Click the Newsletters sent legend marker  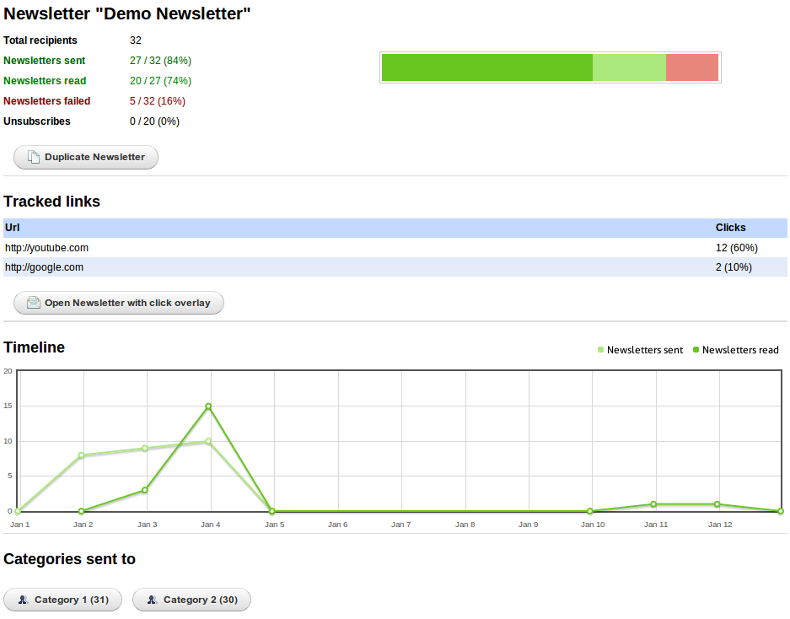tap(601, 350)
